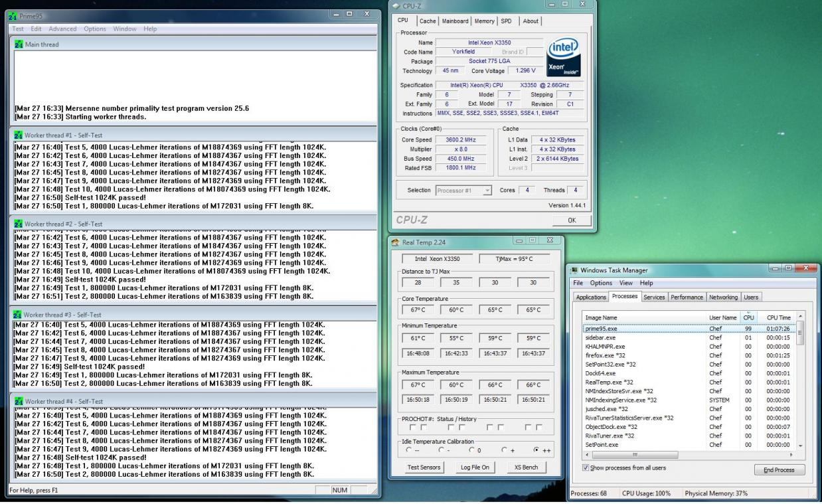Select ObjectDock.exe *32 process row
822x504 pixels.
pyautogui.click(x=689, y=426)
